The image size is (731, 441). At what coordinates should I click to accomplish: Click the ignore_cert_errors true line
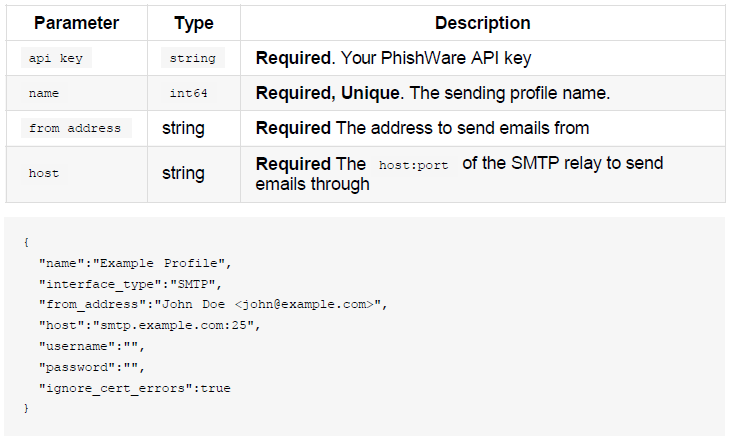[135, 388]
